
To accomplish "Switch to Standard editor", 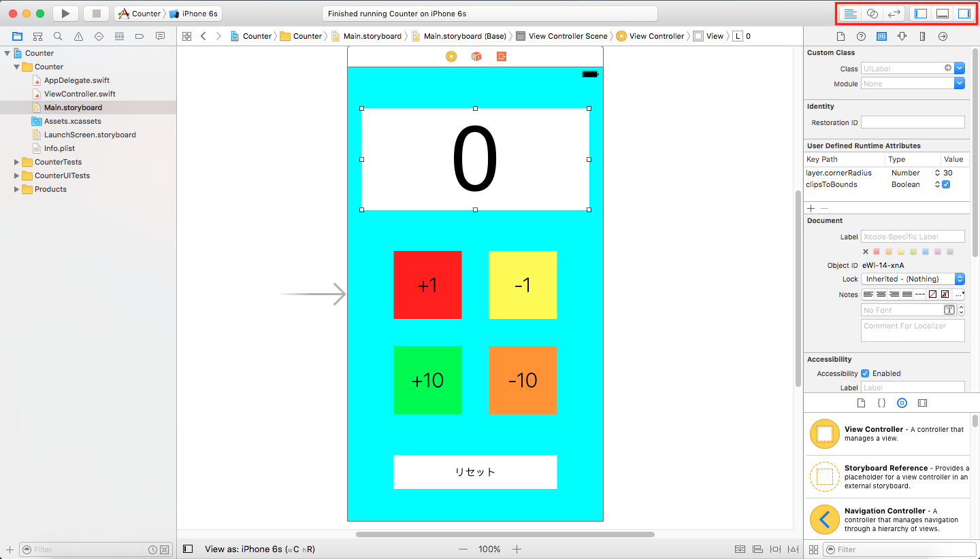I will click(850, 14).
